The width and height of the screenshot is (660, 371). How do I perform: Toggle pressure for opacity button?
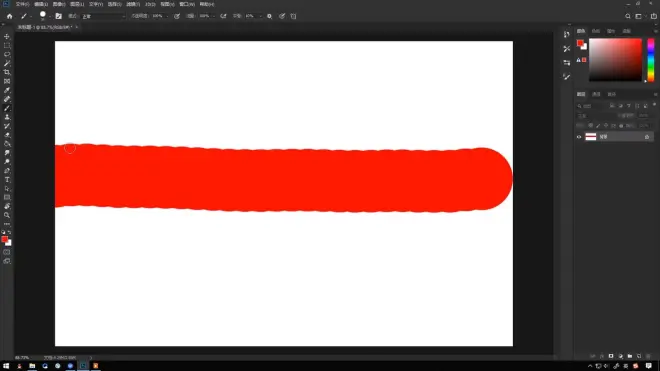[177, 16]
